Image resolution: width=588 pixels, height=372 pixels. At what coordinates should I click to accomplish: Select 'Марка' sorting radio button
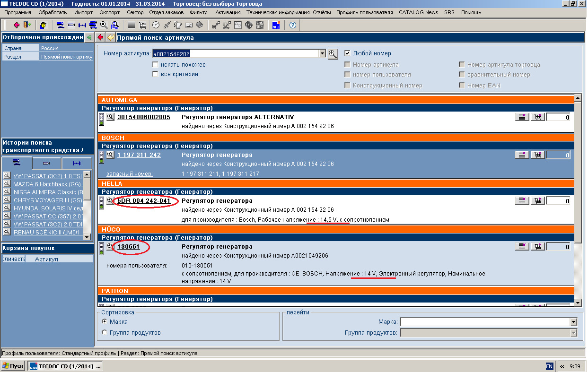[105, 321]
